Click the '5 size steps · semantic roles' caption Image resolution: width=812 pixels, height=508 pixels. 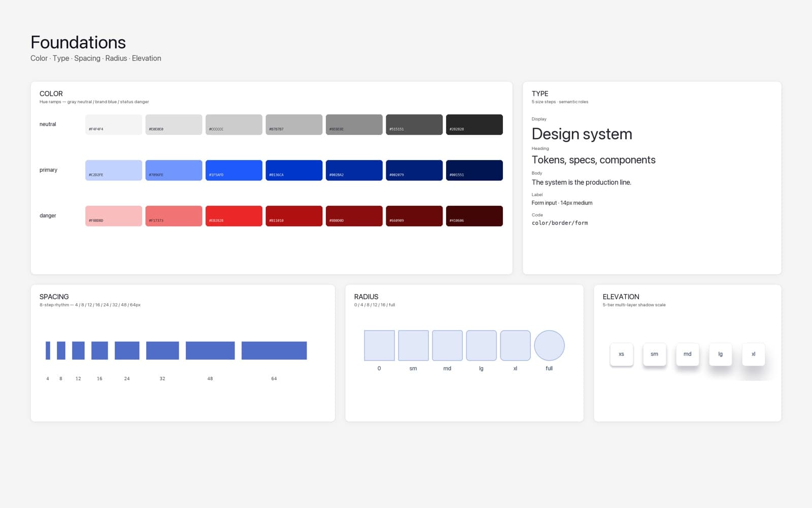click(x=560, y=102)
